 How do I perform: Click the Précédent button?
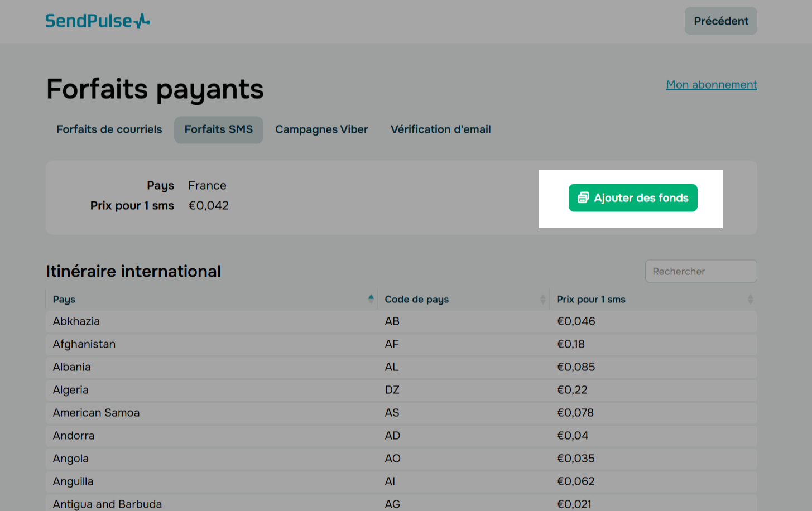(x=720, y=21)
